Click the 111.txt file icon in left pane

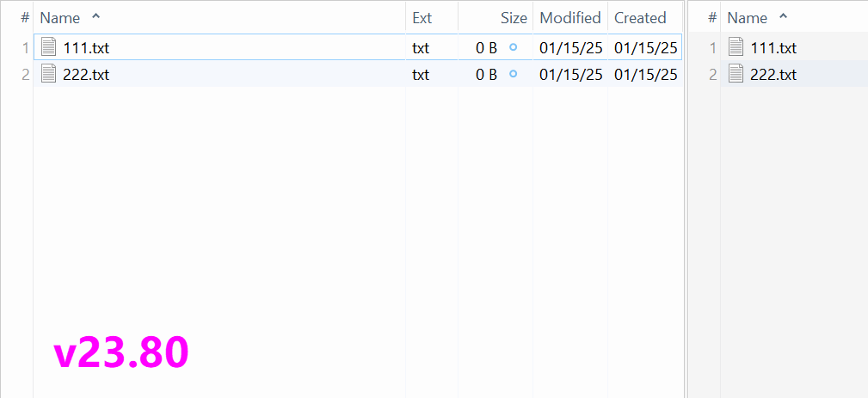(x=50, y=48)
